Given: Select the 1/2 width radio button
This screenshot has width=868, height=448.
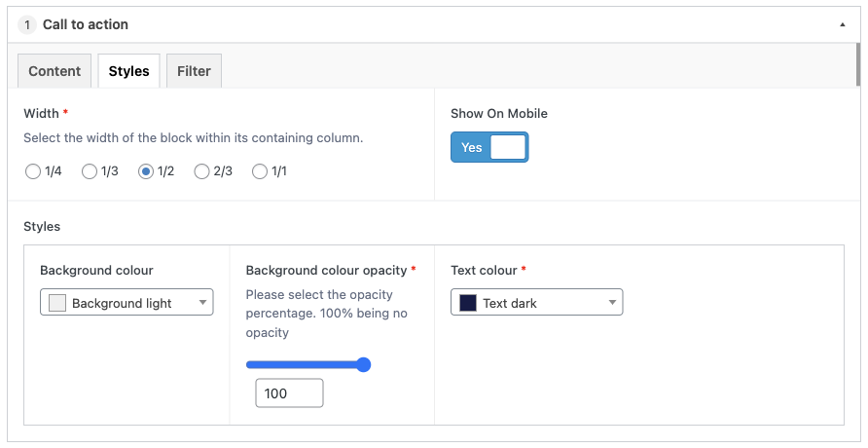Looking at the screenshot, I should pos(146,171).
